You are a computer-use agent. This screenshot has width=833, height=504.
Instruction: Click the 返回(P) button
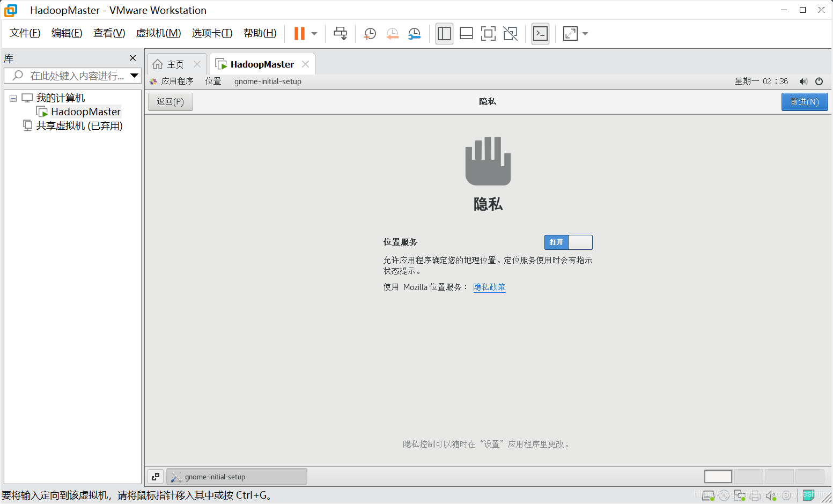pos(171,101)
